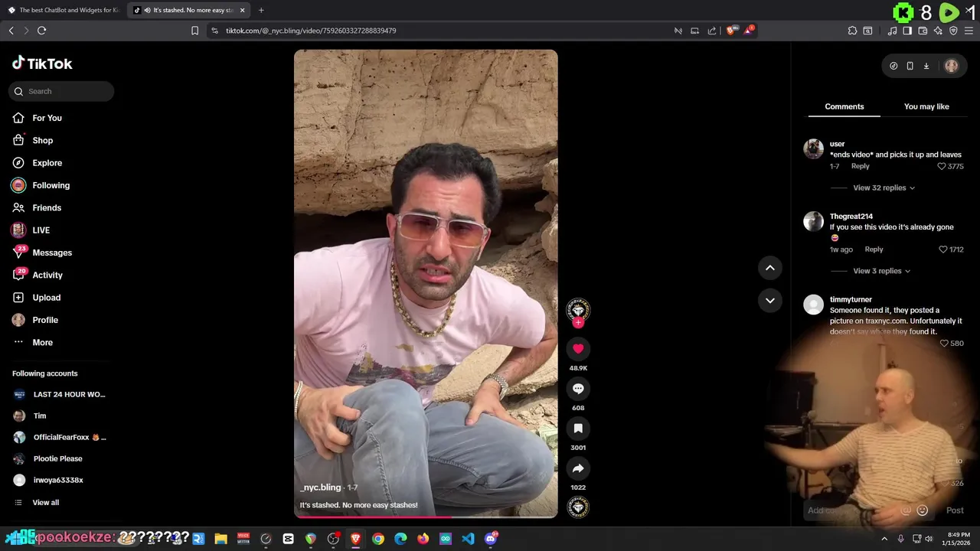Open the Brave VPN shield icon
This screenshot has width=980, height=551.
coord(953,31)
